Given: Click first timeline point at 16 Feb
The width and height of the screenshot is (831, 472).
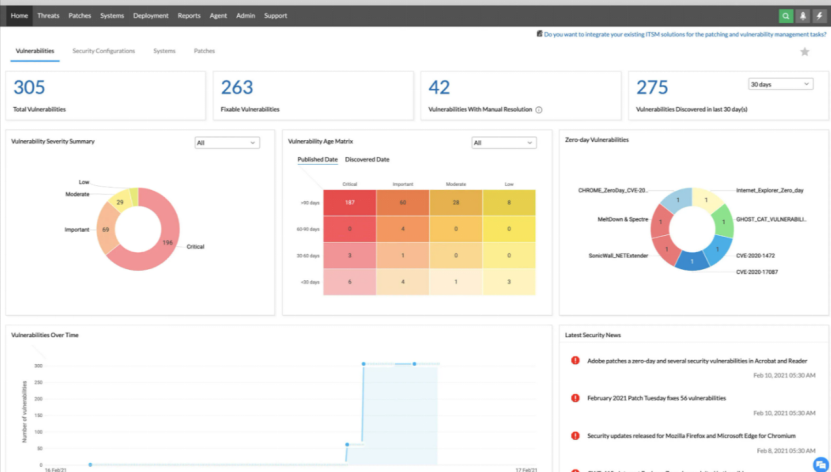Looking at the screenshot, I should [90, 465].
